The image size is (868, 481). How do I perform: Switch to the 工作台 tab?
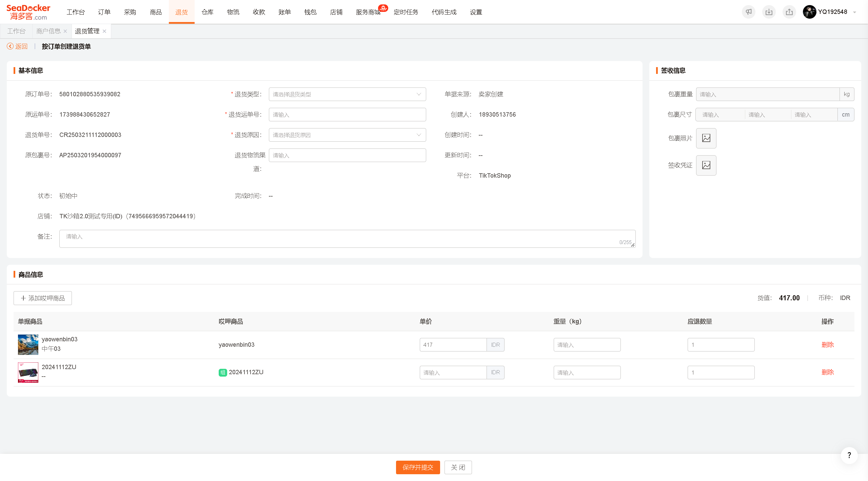click(x=16, y=31)
